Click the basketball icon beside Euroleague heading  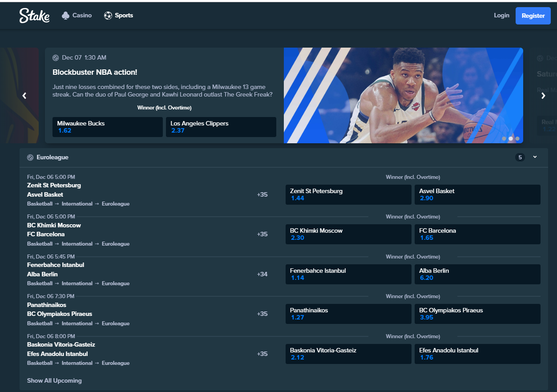click(30, 158)
